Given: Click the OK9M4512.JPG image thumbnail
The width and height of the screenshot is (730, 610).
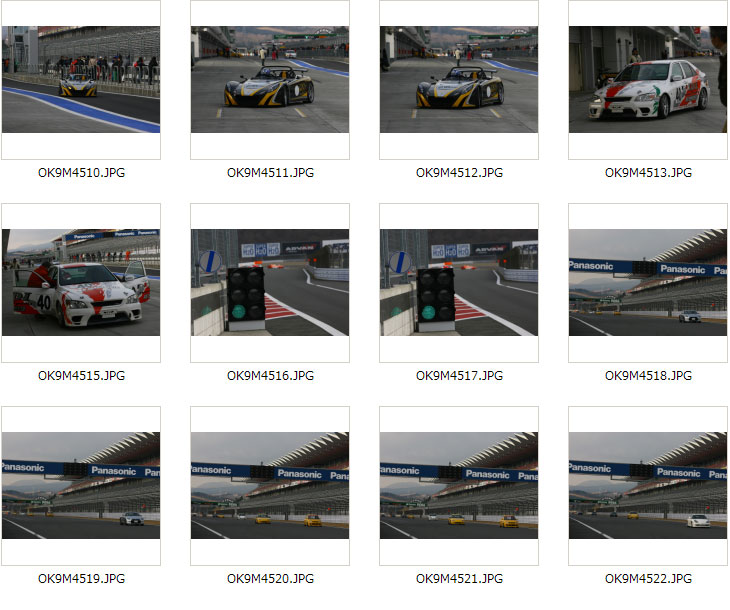Looking at the screenshot, I should [x=459, y=80].
